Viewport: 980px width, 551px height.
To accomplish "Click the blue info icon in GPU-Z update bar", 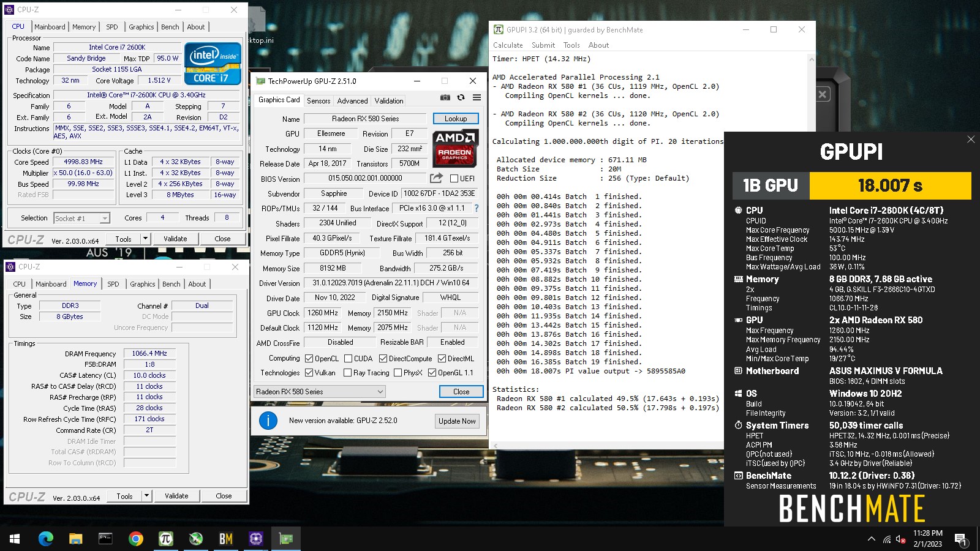I will pyautogui.click(x=268, y=421).
